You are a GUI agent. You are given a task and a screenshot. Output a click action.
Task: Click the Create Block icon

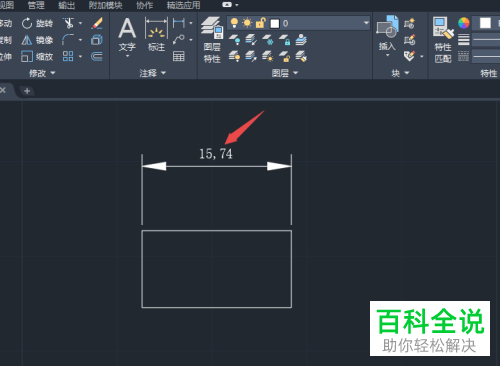[409, 23]
